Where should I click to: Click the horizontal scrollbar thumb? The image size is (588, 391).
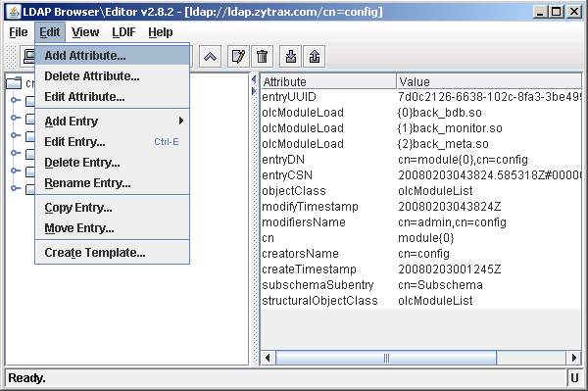point(386,358)
